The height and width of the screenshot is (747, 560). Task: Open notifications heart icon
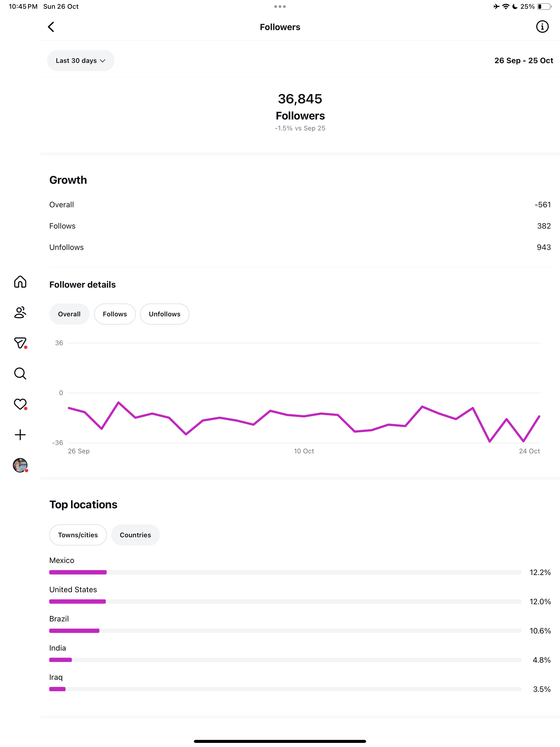tap(20, 404)
